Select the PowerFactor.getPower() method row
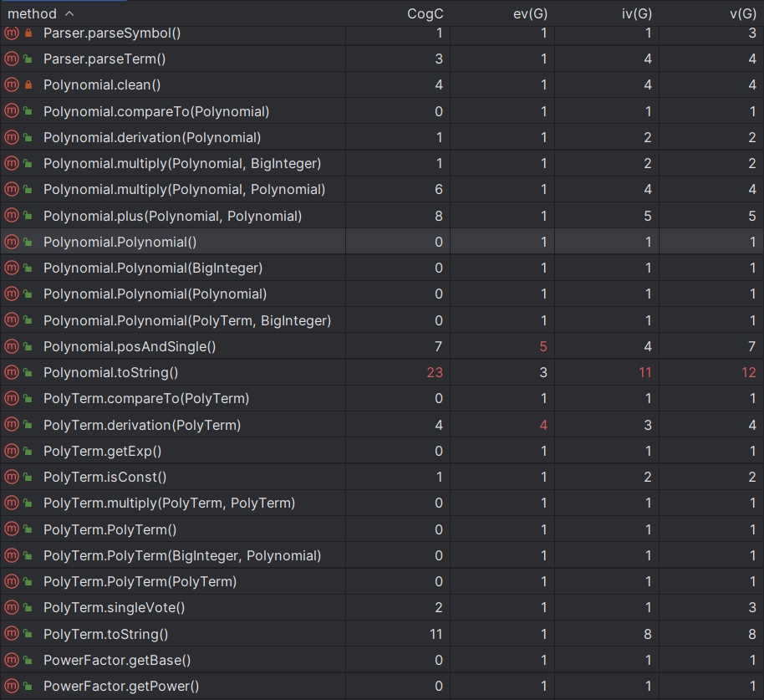 tap(382, 687)
